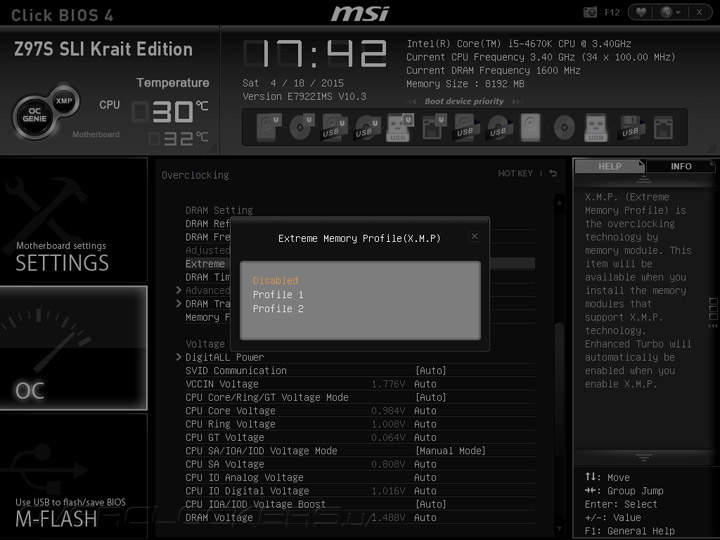Screen dimensions: 720x540
Task: Click the 1.488V DRAM voltage reading
Action: coord(388,518)
